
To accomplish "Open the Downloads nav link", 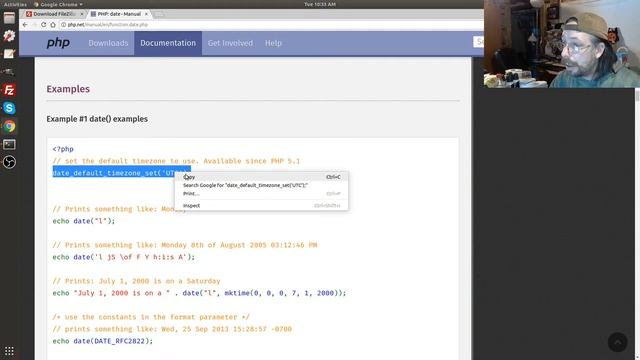I will pos(108,43).
